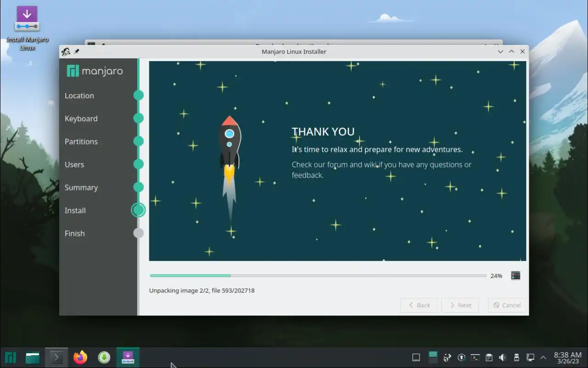Open the software updates tray icon
Image resolution: width=588 pixels, height=368 pixels.
pos(462,357)
